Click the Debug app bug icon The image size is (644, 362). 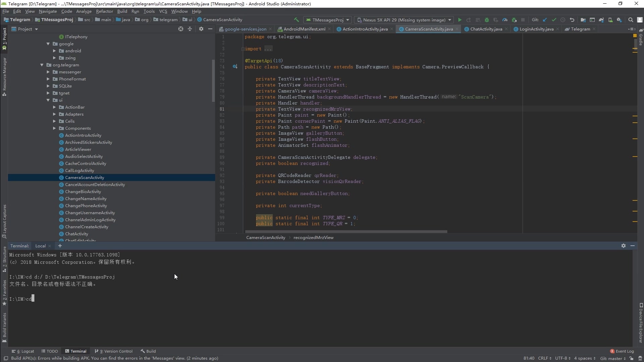coord(487,20)
